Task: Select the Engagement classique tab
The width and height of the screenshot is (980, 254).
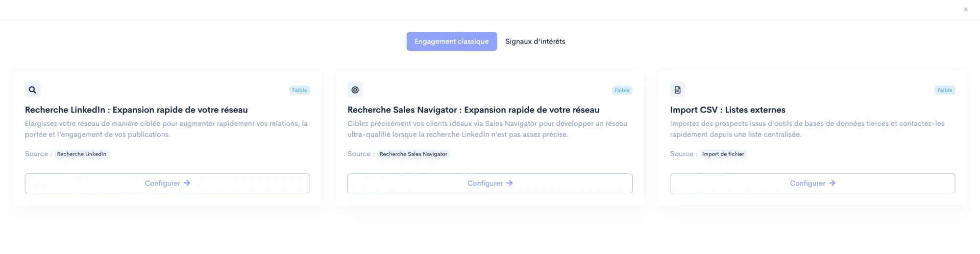Action: point(451,42)
